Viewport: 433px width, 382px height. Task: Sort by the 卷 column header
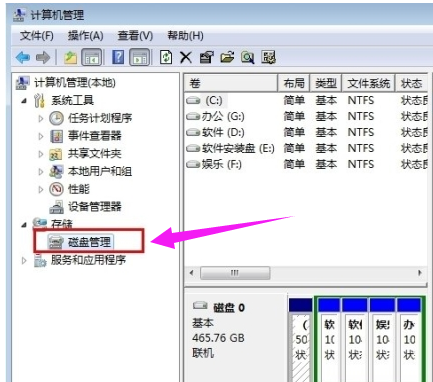point(231,83)
